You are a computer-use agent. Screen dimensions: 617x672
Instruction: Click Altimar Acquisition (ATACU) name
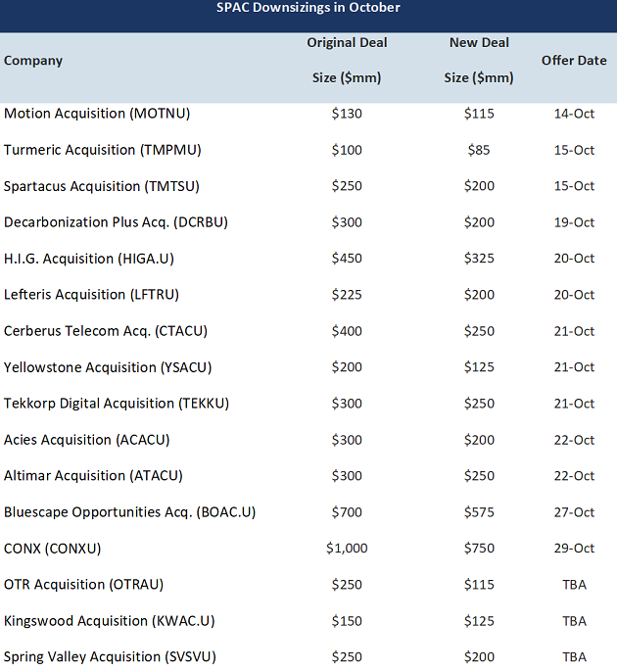click(93, 476)
